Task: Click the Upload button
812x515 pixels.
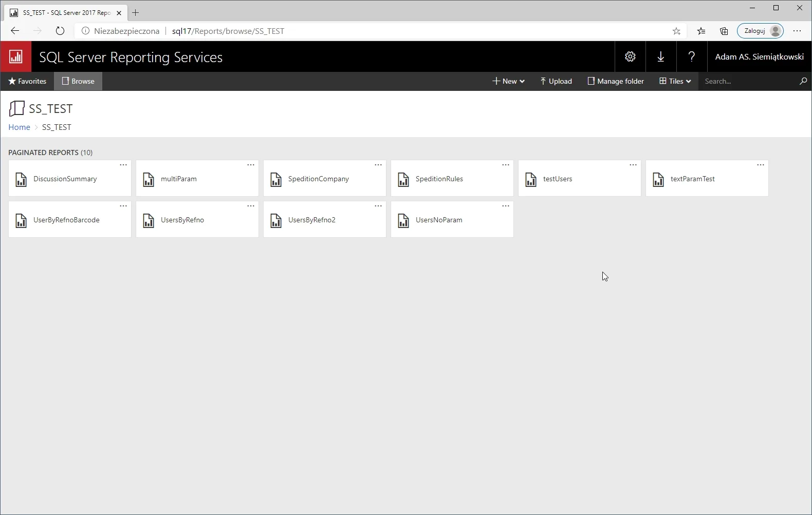Action: click(556, 81)
